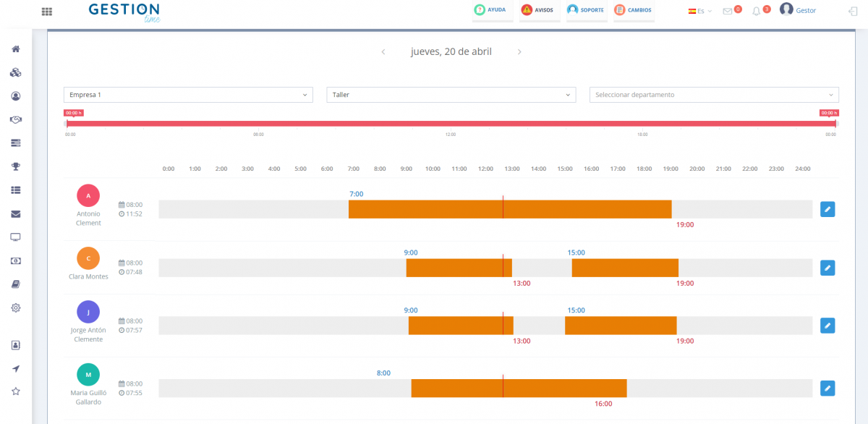
Task: Click the notifications bell icon
Action: pos(757,12)
